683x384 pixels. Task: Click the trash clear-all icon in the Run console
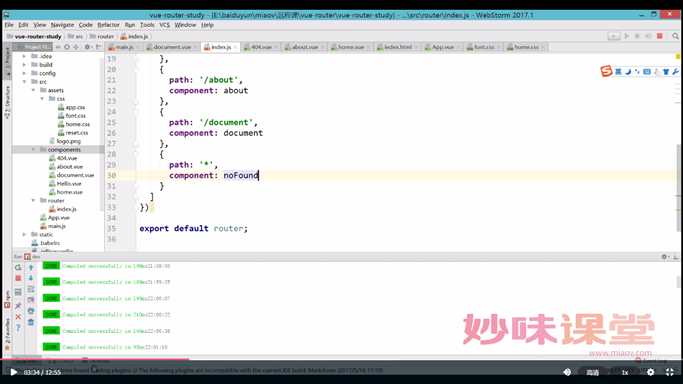[30, 322]
